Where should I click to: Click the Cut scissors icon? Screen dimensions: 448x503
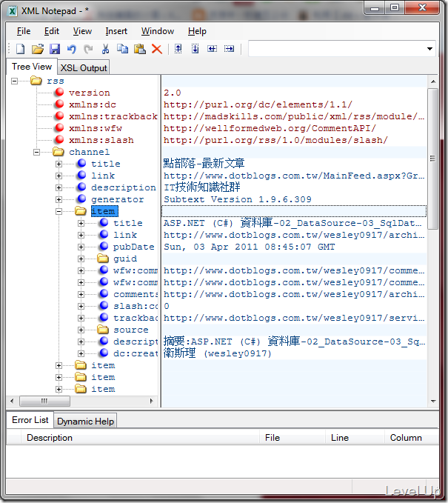tap(105, 49)
